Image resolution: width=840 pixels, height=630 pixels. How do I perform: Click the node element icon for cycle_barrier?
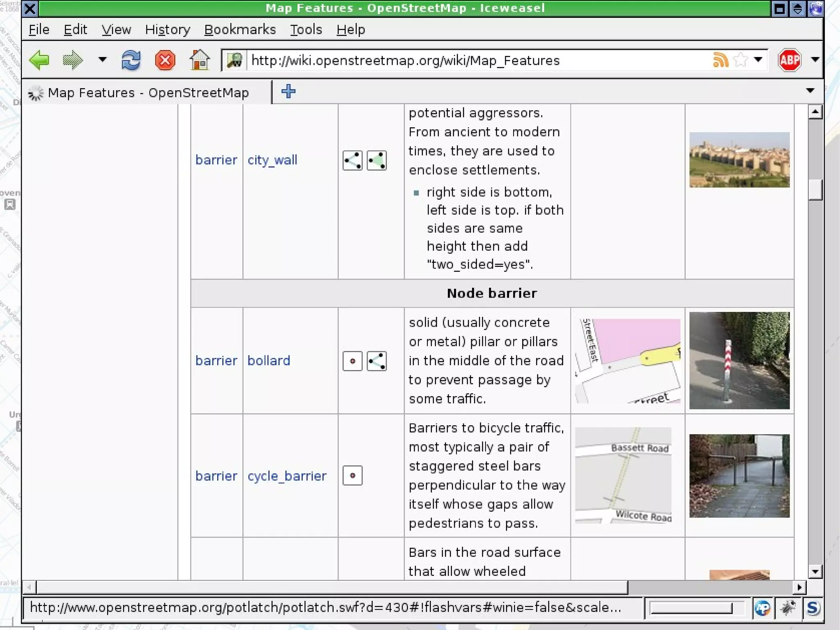(x=352, y=476)
